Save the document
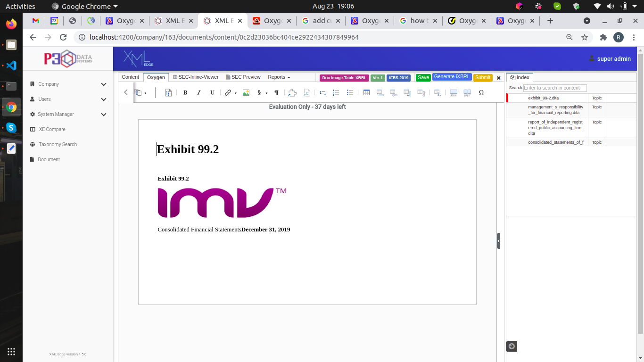This screenshot has height=362, width=644. 423,77
